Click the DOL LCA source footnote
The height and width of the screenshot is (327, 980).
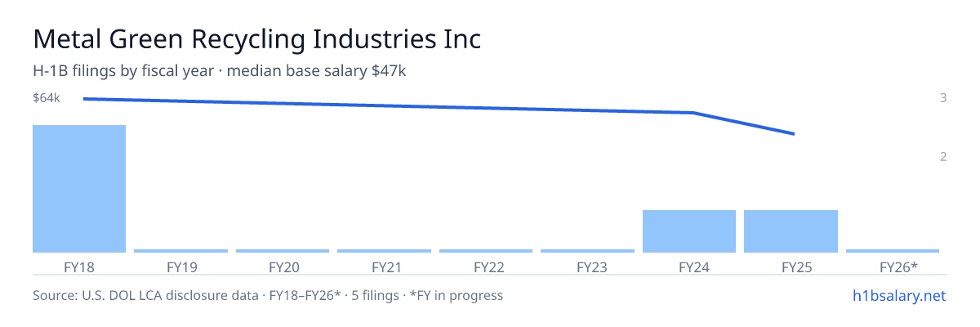point(268,295)
